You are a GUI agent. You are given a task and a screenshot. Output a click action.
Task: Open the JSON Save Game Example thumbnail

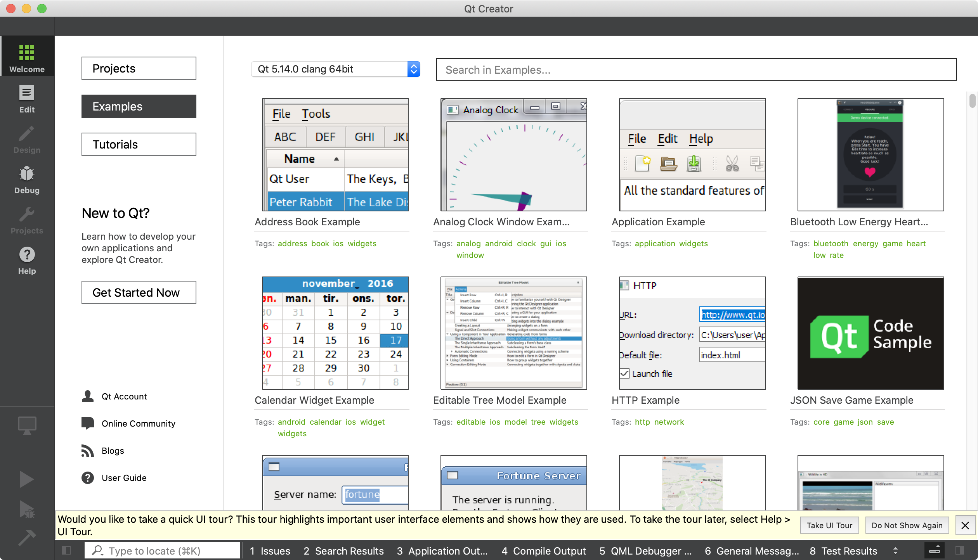[871, 333]
